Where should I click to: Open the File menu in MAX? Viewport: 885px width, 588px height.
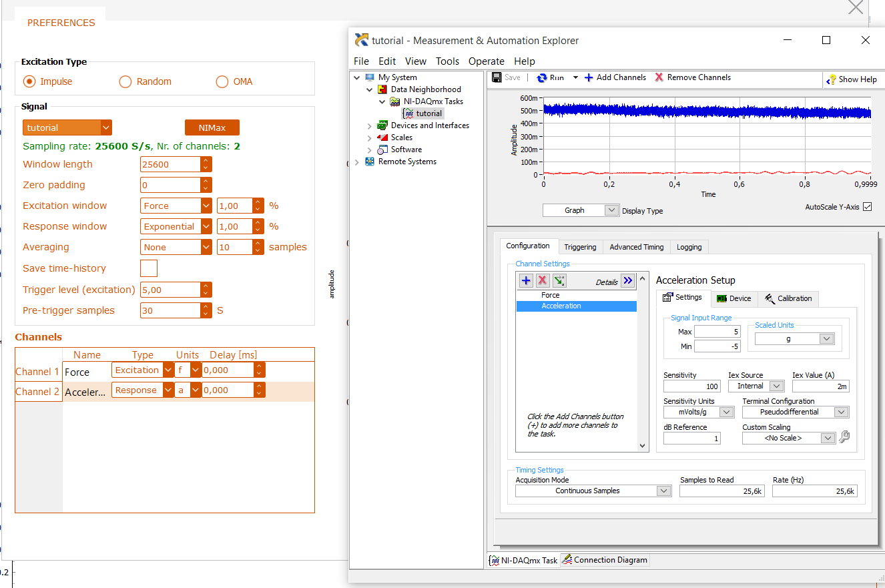(x=361, y=61)
